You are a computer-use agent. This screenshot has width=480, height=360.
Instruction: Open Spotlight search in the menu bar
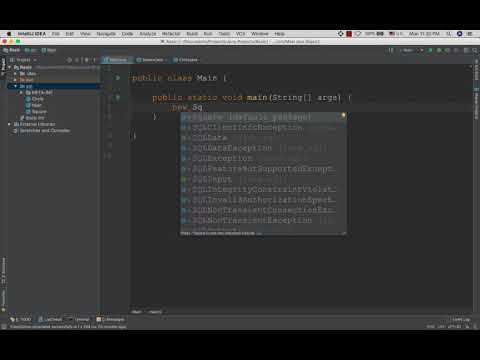click(449, 34)
